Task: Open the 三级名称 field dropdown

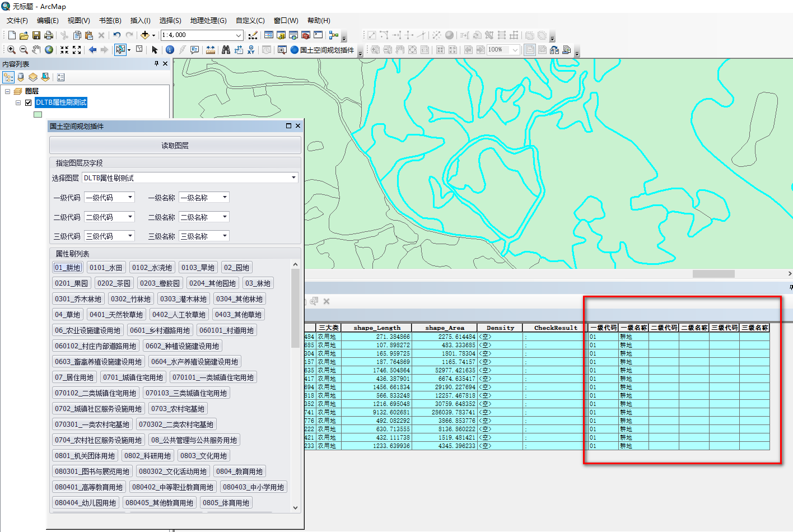Action: point(225,236)
